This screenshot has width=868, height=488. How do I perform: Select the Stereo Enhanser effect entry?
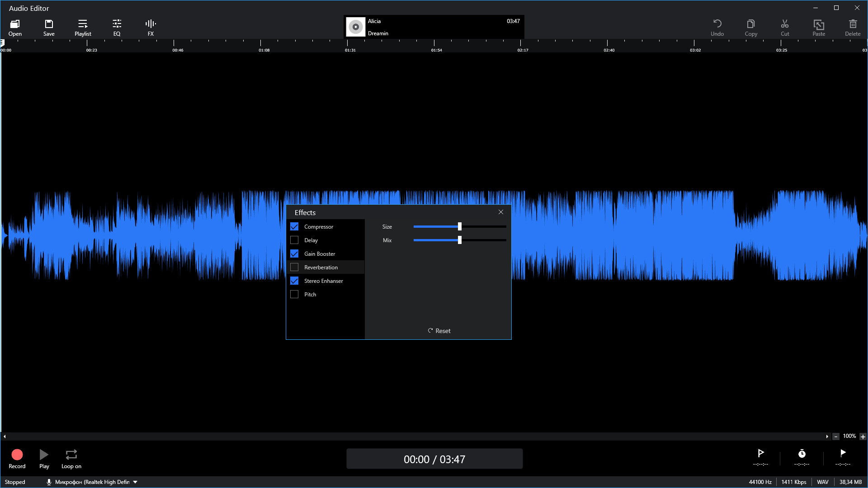pyautogui.click(x=323, y=281)
